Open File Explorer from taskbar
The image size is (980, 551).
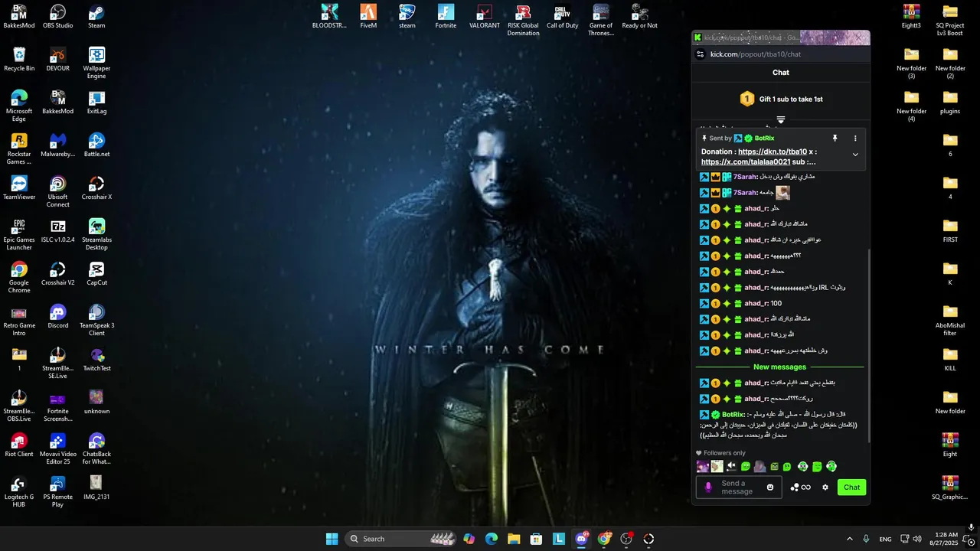514,539
